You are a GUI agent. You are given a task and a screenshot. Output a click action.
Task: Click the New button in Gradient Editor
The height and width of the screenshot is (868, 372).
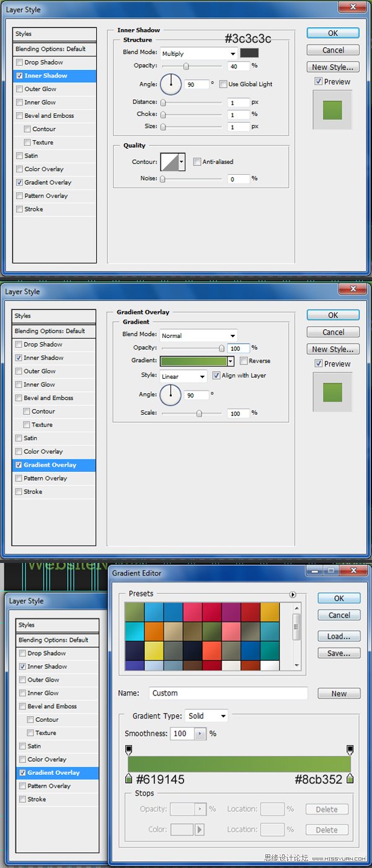coord(339,694)
